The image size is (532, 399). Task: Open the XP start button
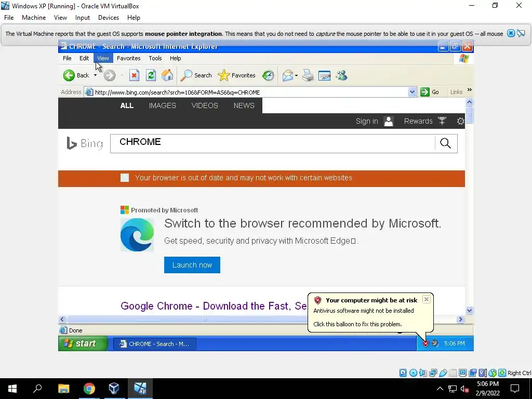(84, 344)
